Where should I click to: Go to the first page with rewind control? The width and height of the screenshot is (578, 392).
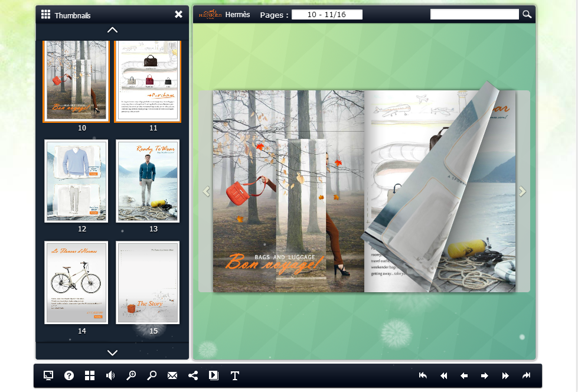[x=423, y=375]
